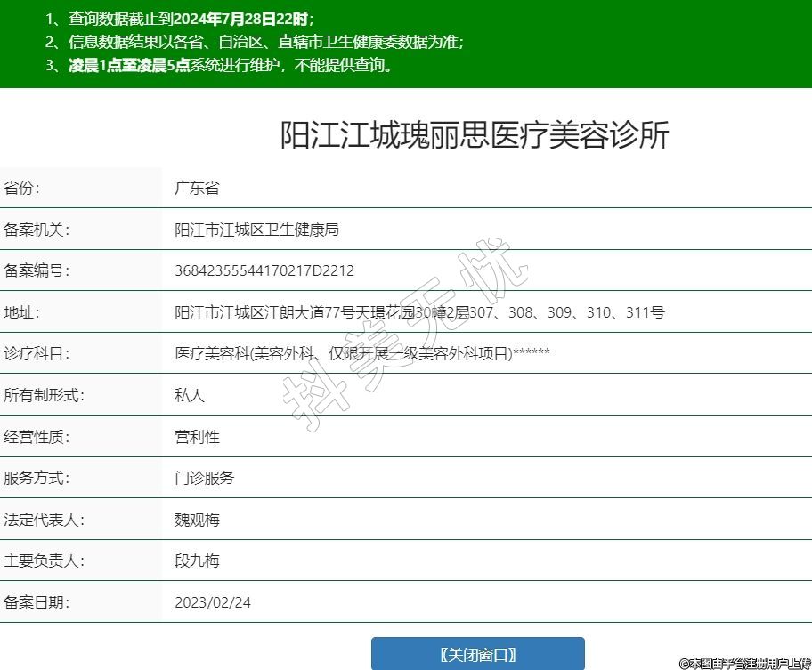
Task: Click the 备案编号 row label
Action: (37, 270)
